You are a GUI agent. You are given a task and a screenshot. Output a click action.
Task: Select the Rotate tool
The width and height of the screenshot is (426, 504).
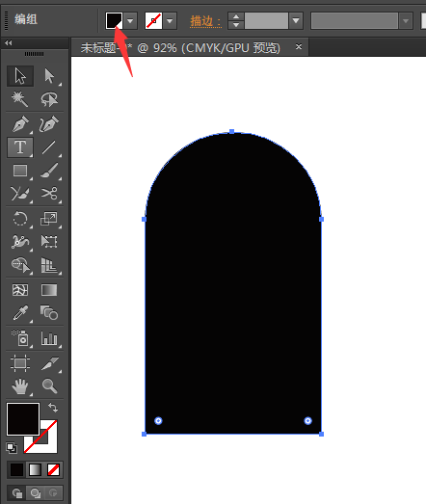coord(20,219)
